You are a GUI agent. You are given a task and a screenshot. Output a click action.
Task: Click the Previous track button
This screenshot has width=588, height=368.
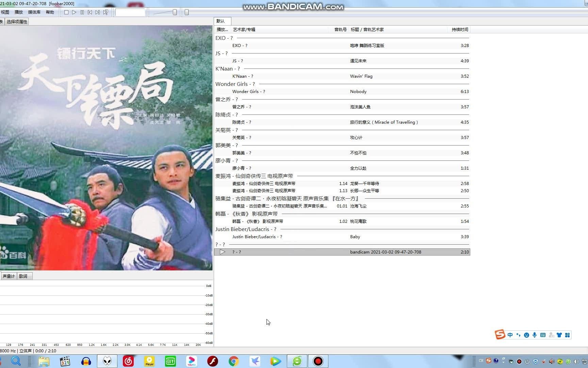tap(90, 12)
